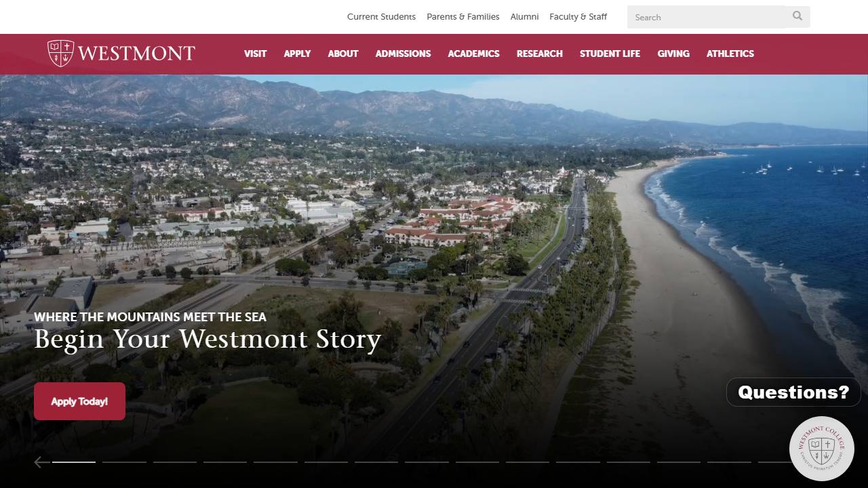The image size is (868, 488).
Task: Open the Visit menu
Action: click(x=255, y=54)
